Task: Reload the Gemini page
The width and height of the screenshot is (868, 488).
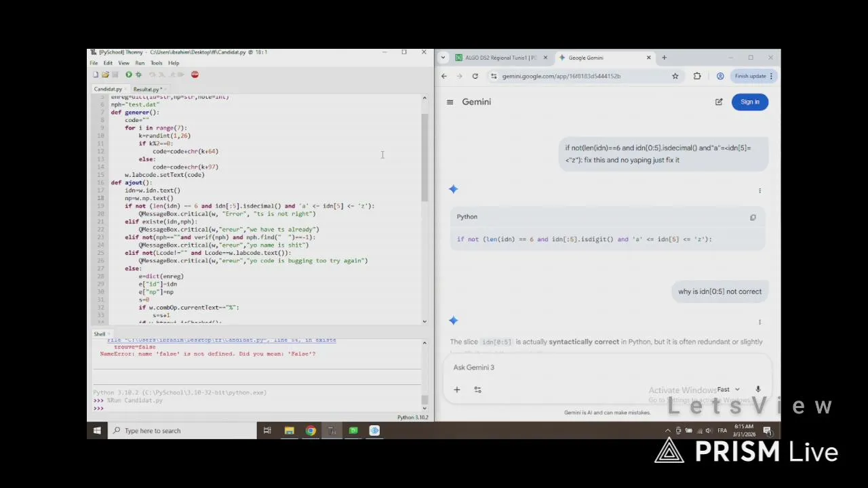Action: coord(475,76)
